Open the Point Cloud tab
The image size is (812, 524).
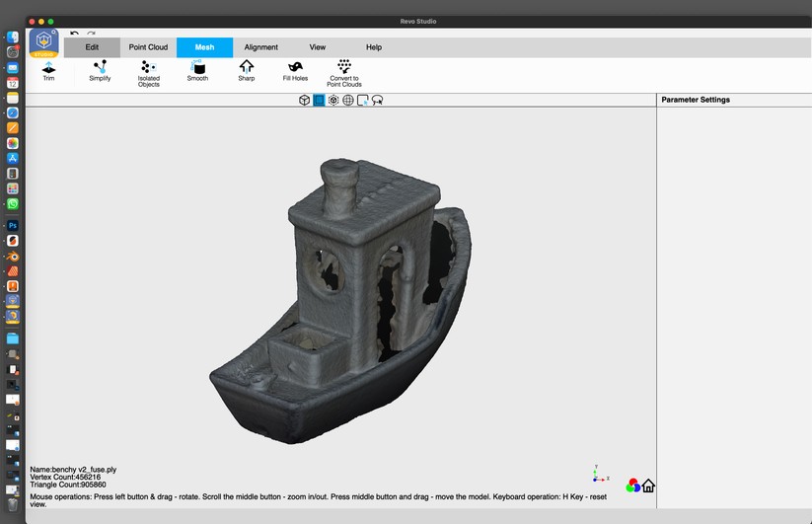click(x=148, y=47)
